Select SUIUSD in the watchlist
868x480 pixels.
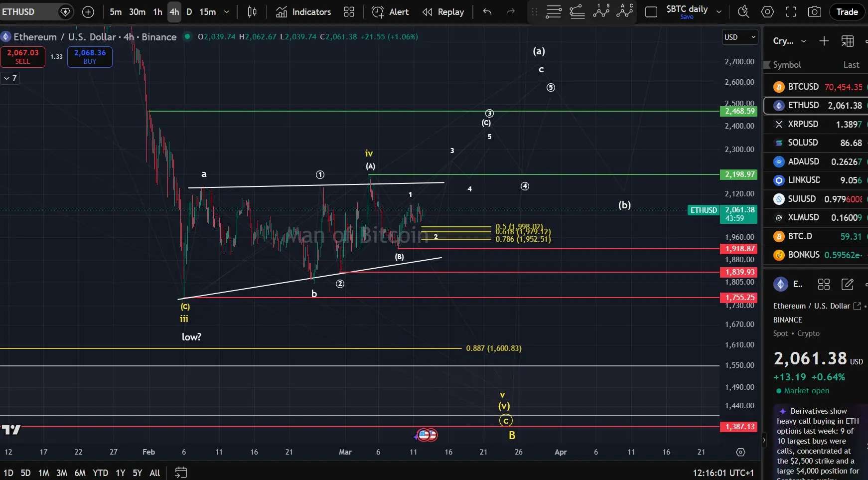[816, 199]
